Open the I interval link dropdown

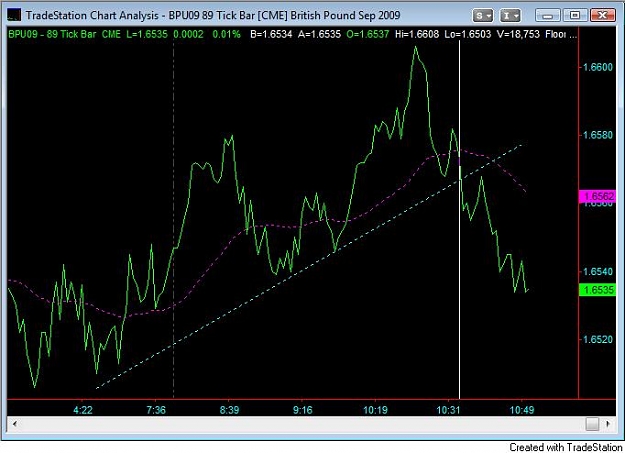point(510,16)
